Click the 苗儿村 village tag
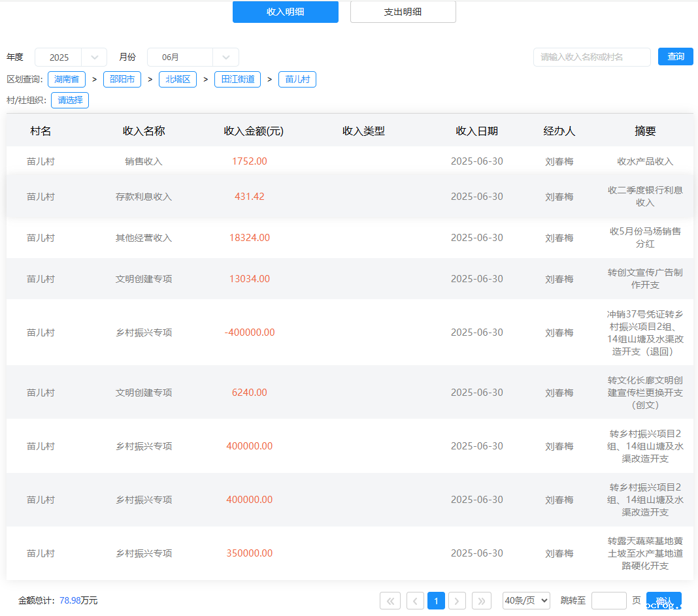698x616 pixels. [297, 80]
